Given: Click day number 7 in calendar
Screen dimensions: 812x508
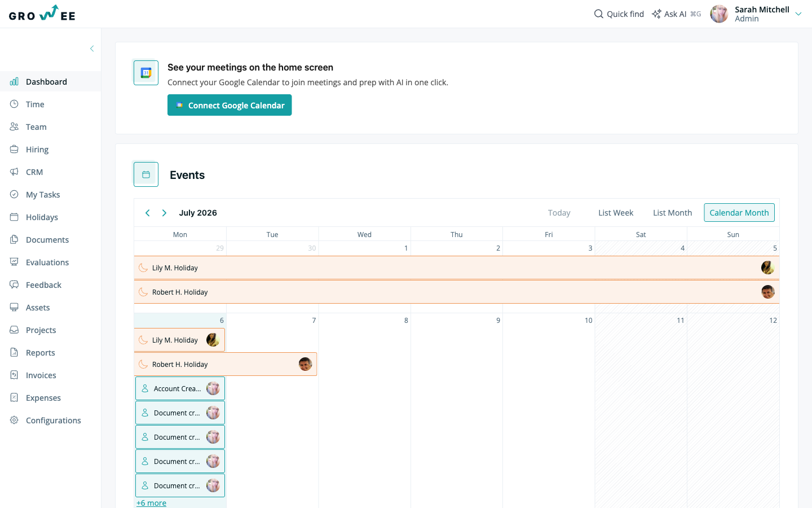Looking at the screenshot, I should (314, 320).
